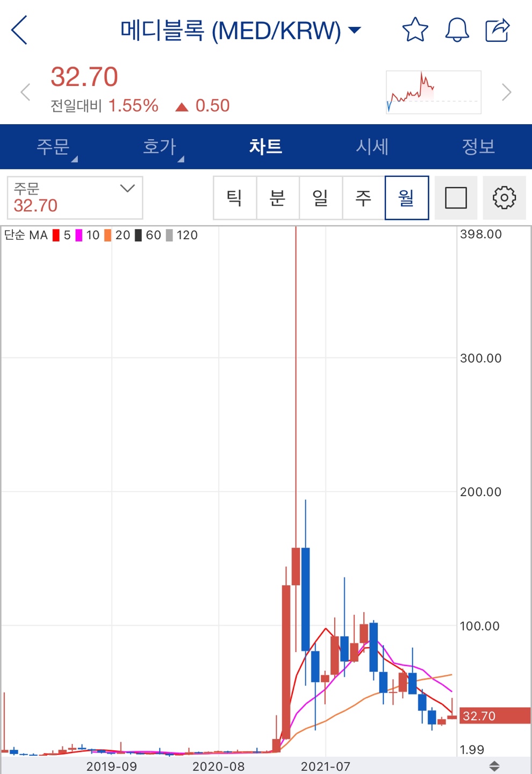
Task: Open the 시세 tab
Action: [372, 147]
